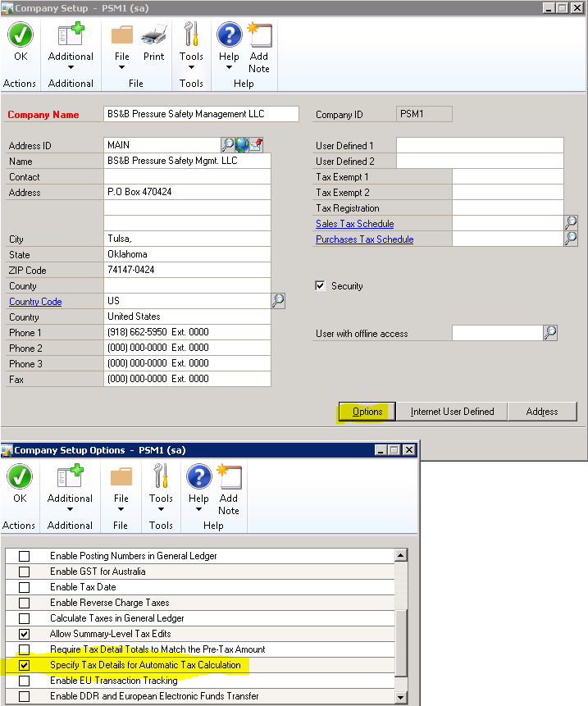Screen dimensions: 588x706
Task: Check Require Tax Detail Totals to Match Pre-Tax
Action: pos(25,649)
